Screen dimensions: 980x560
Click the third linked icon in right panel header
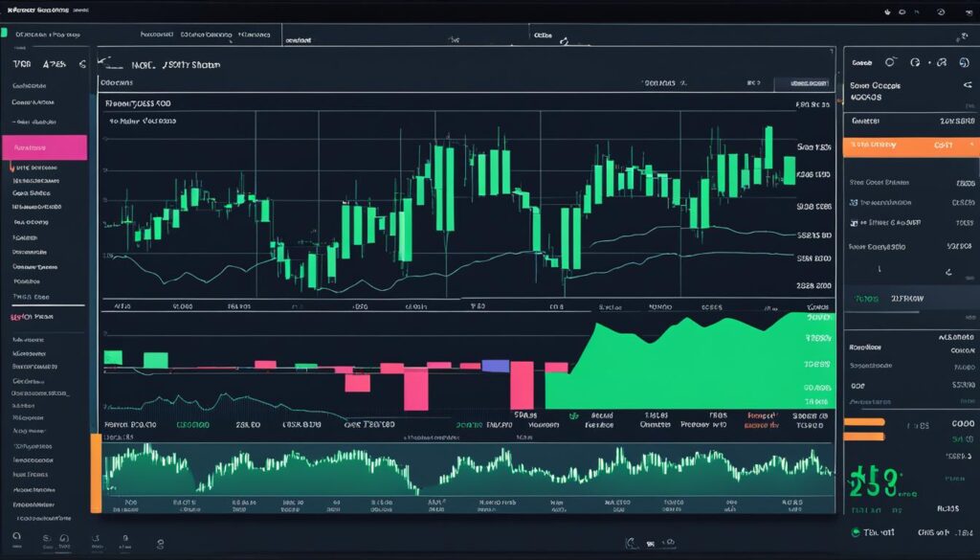[943, 62]
